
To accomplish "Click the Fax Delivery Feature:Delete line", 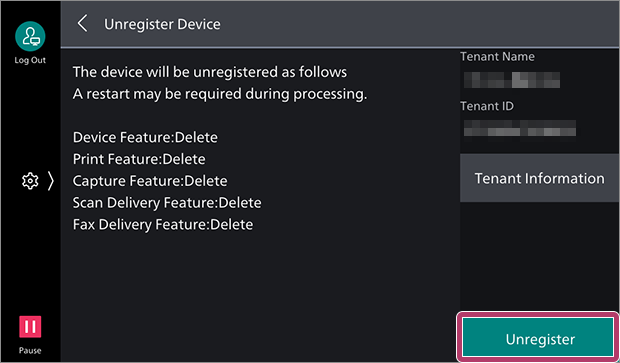I will pos(163,224).
